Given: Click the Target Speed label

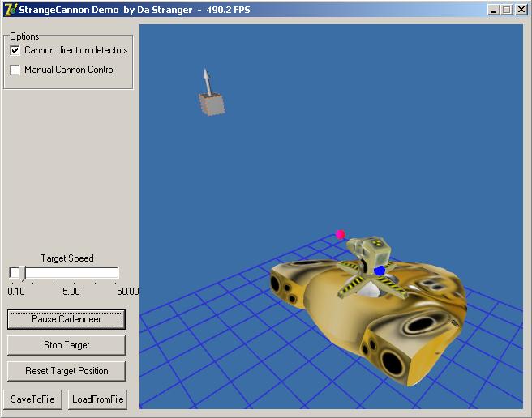Looking at the screenshot, I should coord(67,258).
